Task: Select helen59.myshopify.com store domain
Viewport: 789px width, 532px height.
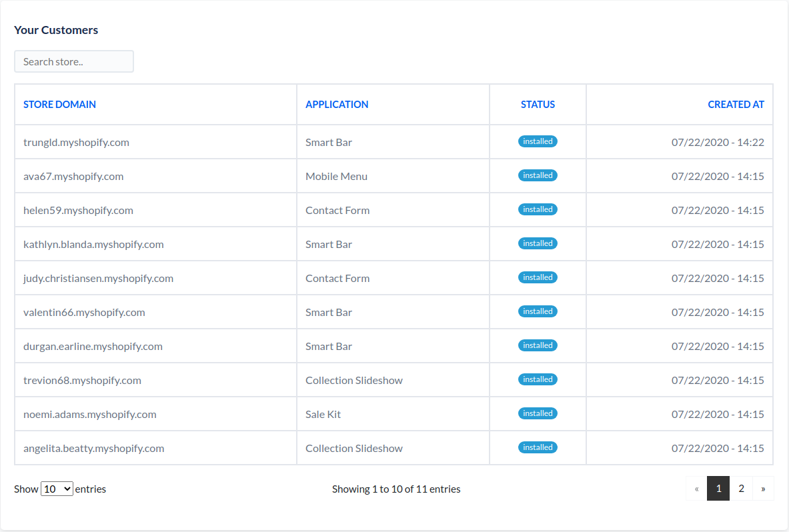Action: (78, 210)
